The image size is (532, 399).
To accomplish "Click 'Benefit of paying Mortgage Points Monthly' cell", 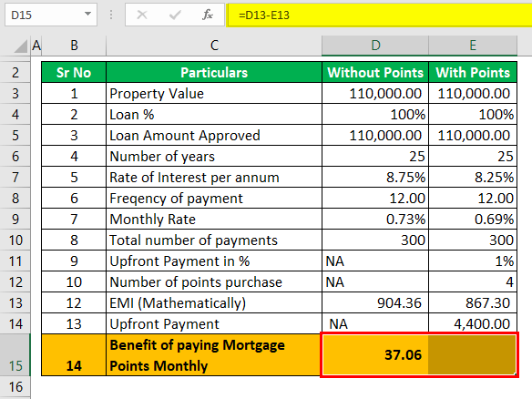I will (x=214, y=355).
